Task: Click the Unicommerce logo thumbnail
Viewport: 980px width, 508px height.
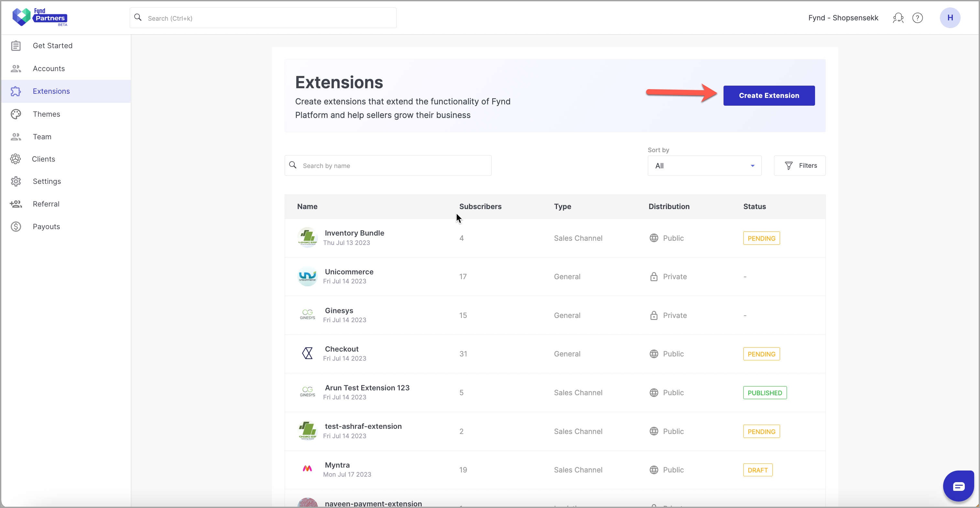Action: click(307, 276)
